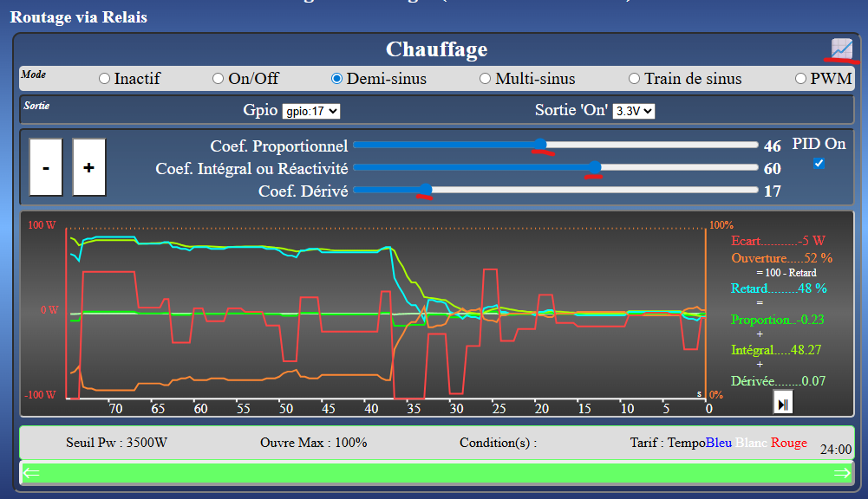Click the Coef. Intégral ou Réactivité slider handle
The image size is (868, 499).
tap(595, 167)
